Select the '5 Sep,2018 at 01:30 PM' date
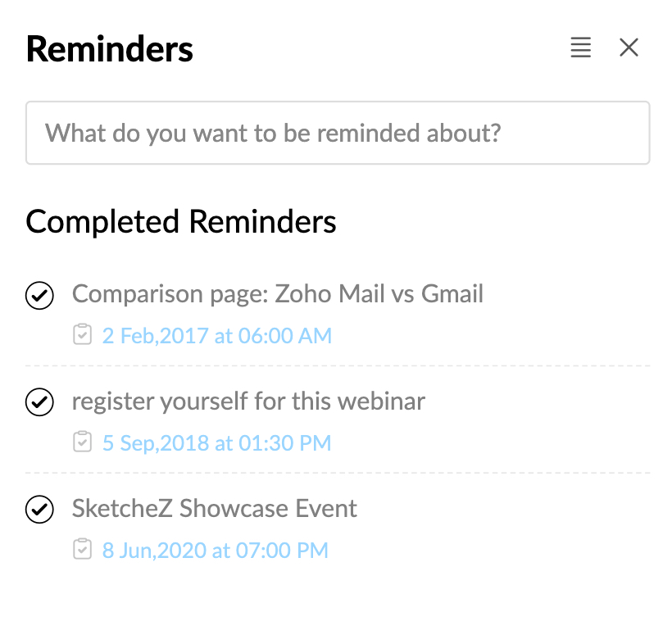 [217, 442]
